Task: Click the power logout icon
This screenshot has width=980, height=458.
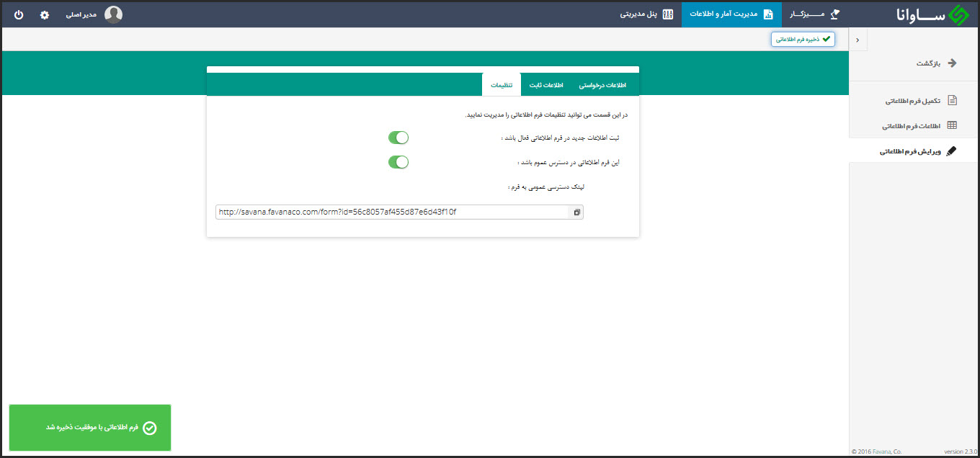Action: coord(19,14)
